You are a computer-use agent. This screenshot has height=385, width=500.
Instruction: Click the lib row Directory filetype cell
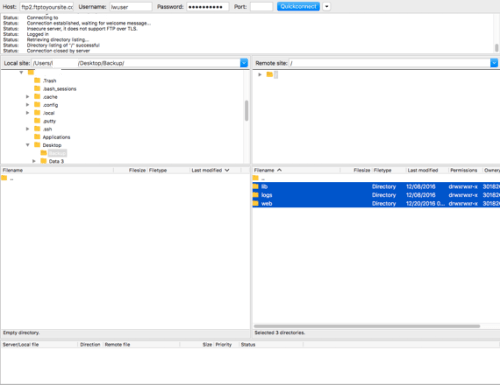pyautogui.click(x=384, y=186)
